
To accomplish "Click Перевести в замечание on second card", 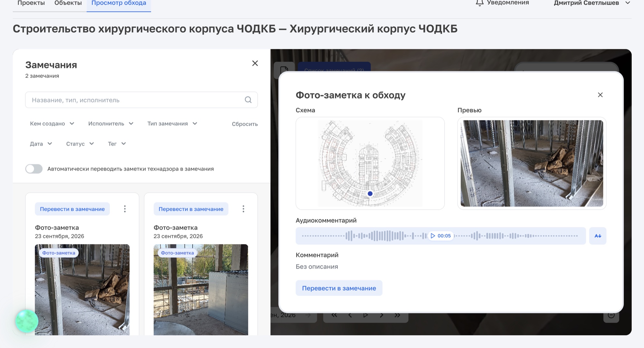I will [x=191, y=209].
